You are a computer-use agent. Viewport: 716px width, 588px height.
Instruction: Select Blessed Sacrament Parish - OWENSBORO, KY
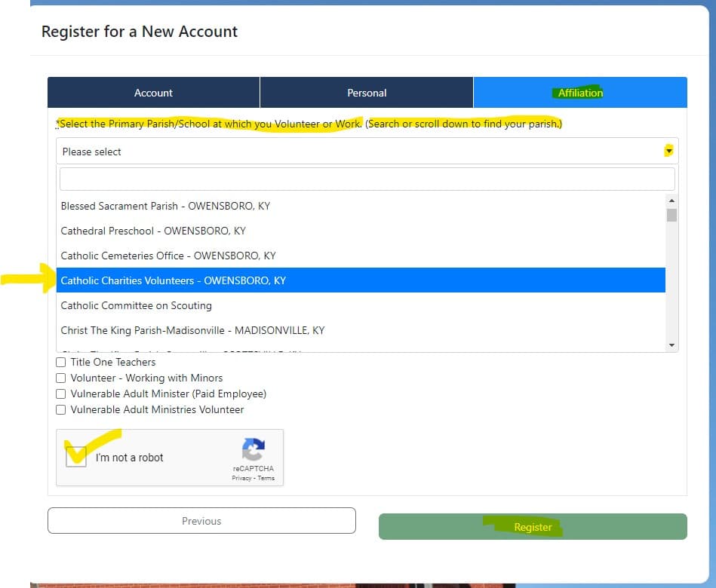coord(361,207)
